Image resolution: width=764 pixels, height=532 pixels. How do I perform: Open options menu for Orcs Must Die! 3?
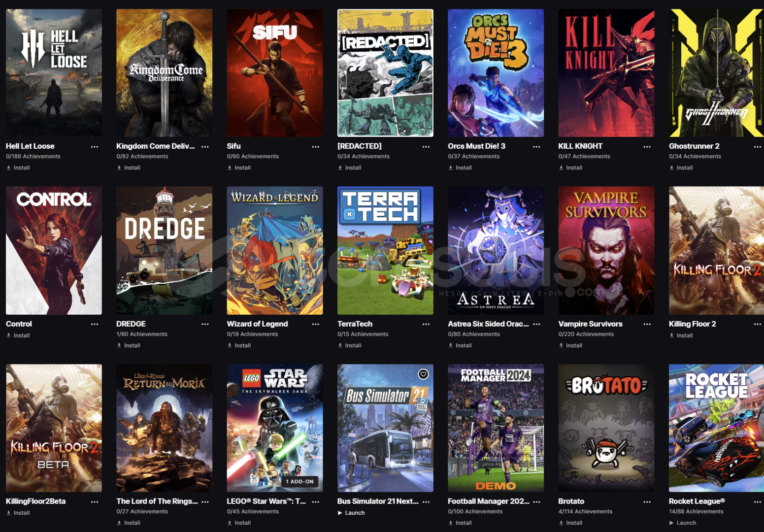536,147
